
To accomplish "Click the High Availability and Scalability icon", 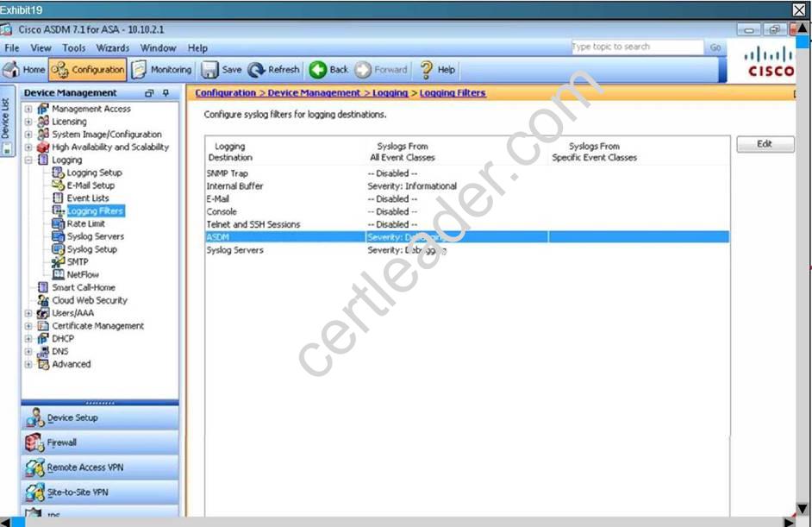I will tap(43, 147).
